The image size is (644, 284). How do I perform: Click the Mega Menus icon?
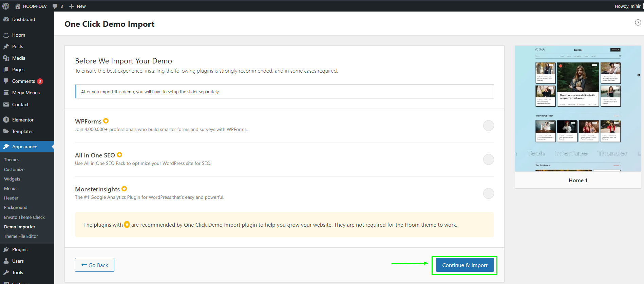click(x=6, y=93)
